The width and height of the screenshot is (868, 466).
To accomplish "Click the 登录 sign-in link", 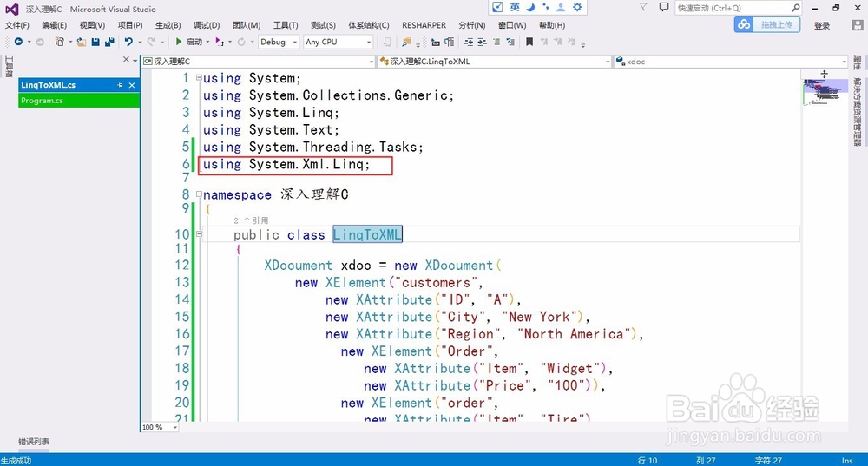I will click(x=822, y=25).
